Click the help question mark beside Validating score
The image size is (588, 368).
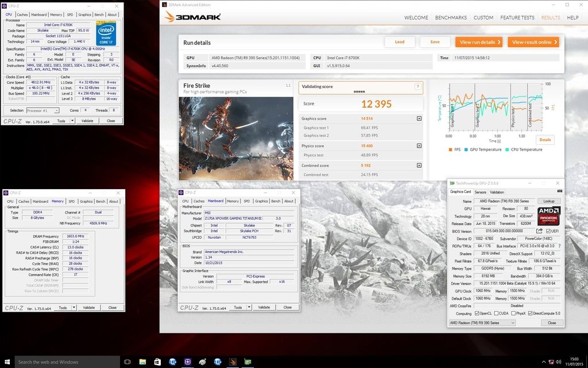pos(417,87)
